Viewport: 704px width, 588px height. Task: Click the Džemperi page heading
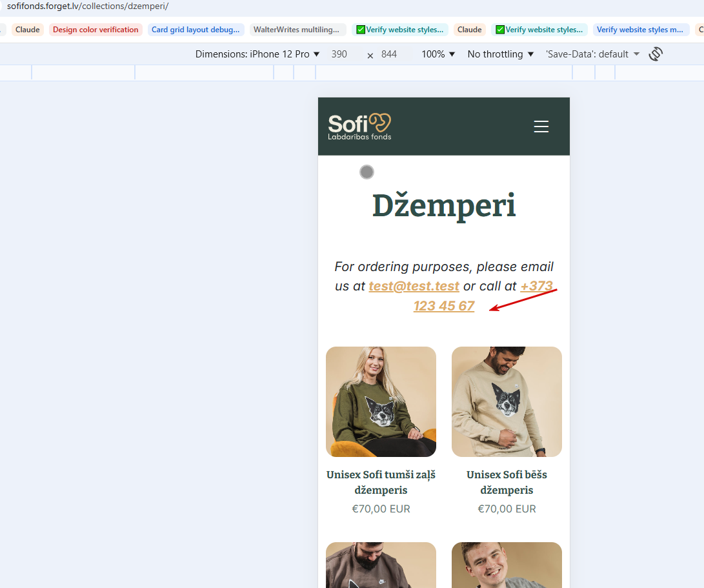point(444,206)
